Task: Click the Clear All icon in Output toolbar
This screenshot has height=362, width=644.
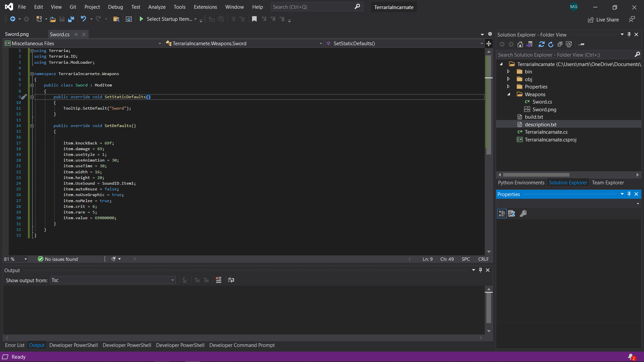Action: pos(219,280)
